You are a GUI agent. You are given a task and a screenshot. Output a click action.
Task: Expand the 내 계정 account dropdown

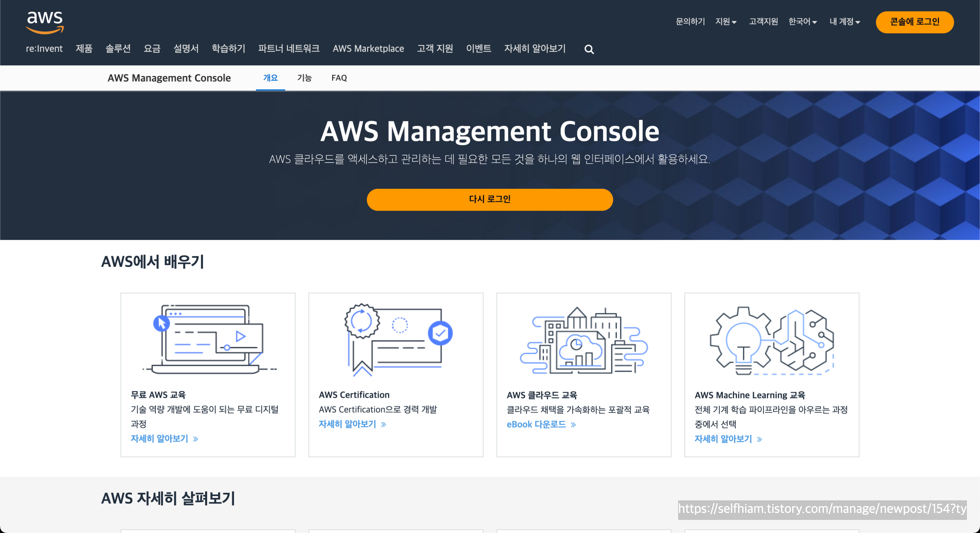coord(844,22)
